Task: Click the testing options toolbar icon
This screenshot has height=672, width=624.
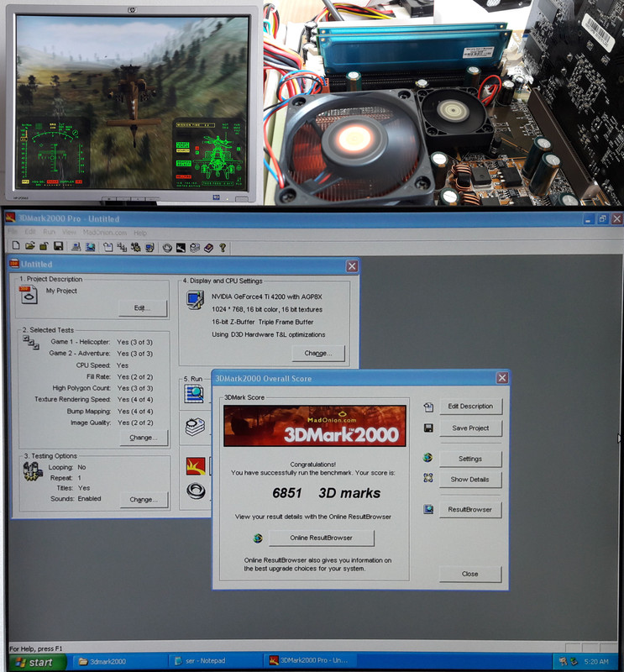Action: pos(136,247)
